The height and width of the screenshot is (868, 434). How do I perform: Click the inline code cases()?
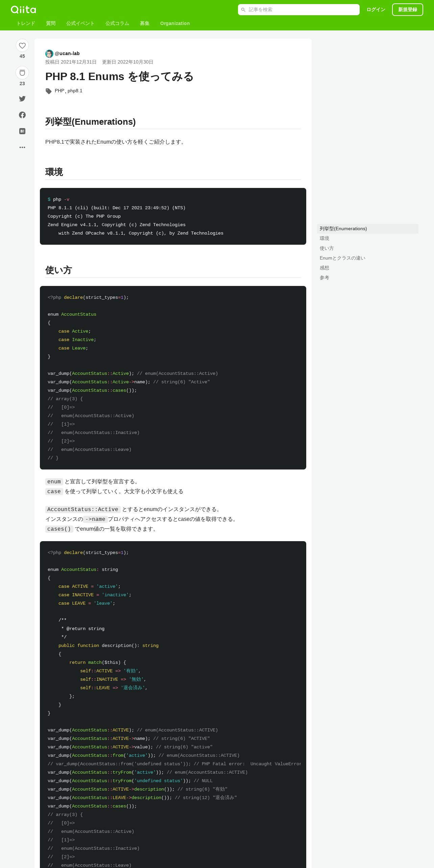click(x=59, y=529)
